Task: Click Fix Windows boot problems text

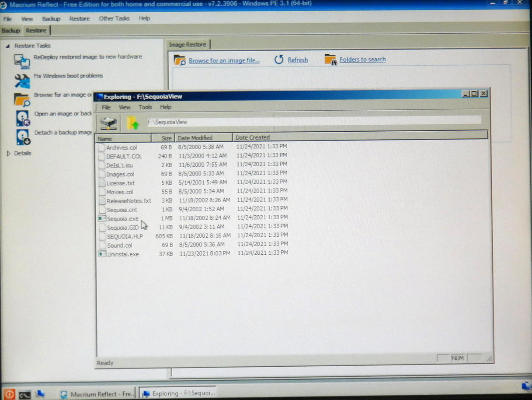Action: (68, 76)
